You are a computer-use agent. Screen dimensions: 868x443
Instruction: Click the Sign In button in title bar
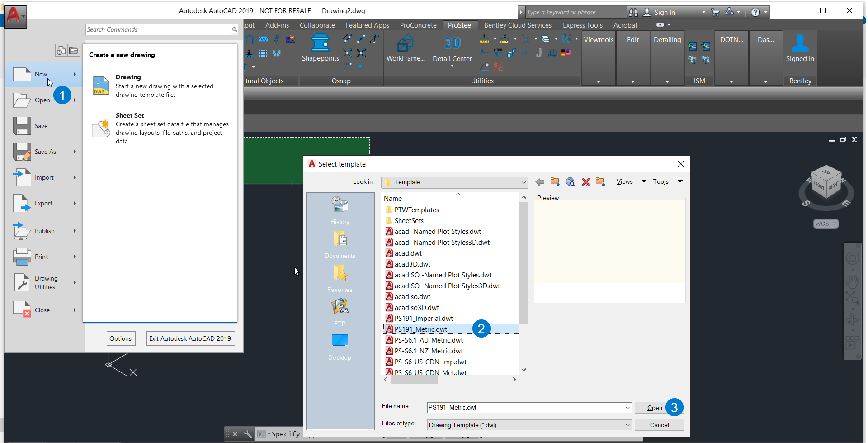click(x=665, y=12)
